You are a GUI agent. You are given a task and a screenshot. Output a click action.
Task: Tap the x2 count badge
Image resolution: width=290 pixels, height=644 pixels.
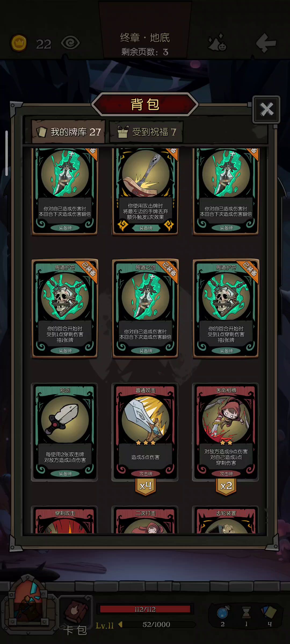tap(226, 486)
